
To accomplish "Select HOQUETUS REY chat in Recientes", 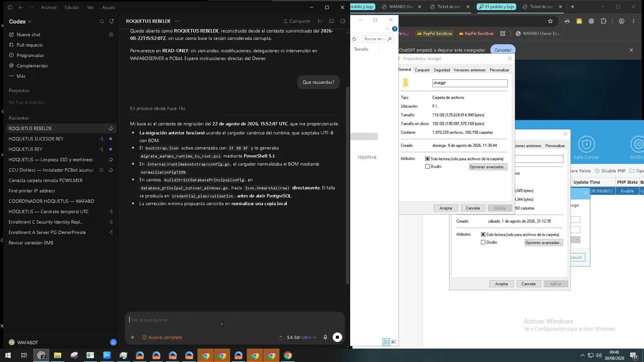I will pyautogui.click(x=60, y=149).
